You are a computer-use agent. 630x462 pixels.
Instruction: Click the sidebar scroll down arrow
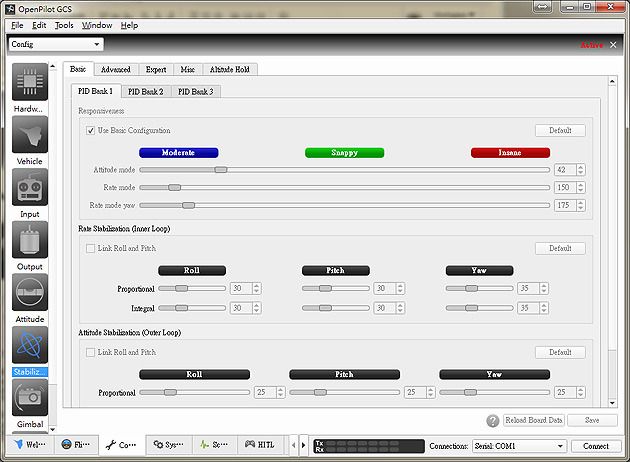tap(53, 429)
